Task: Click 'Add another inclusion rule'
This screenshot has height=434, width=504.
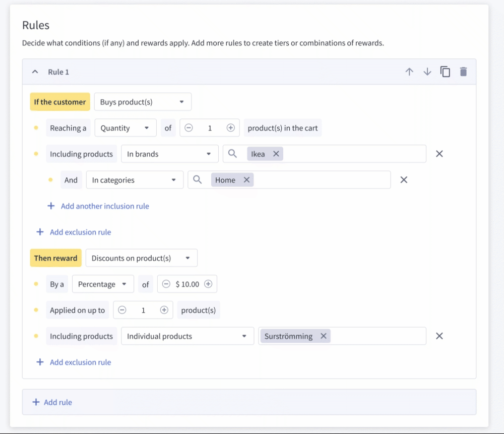Action: pos(98,206)
